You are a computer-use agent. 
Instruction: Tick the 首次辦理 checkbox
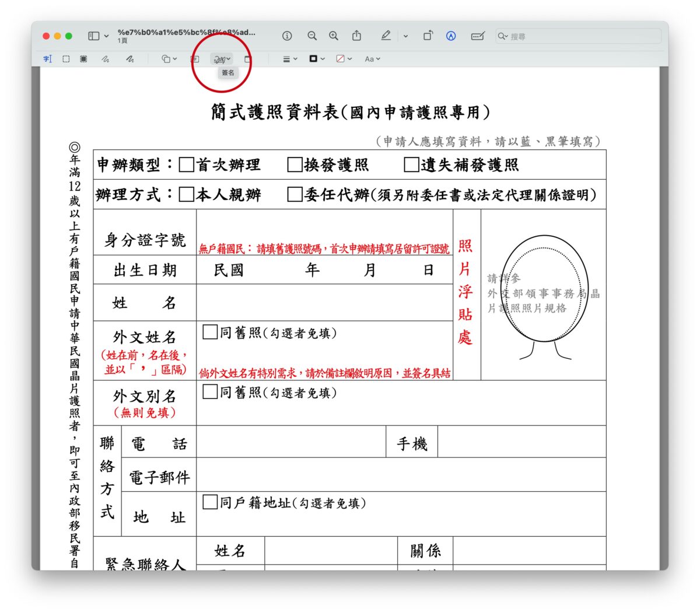(x=187, y=165)
